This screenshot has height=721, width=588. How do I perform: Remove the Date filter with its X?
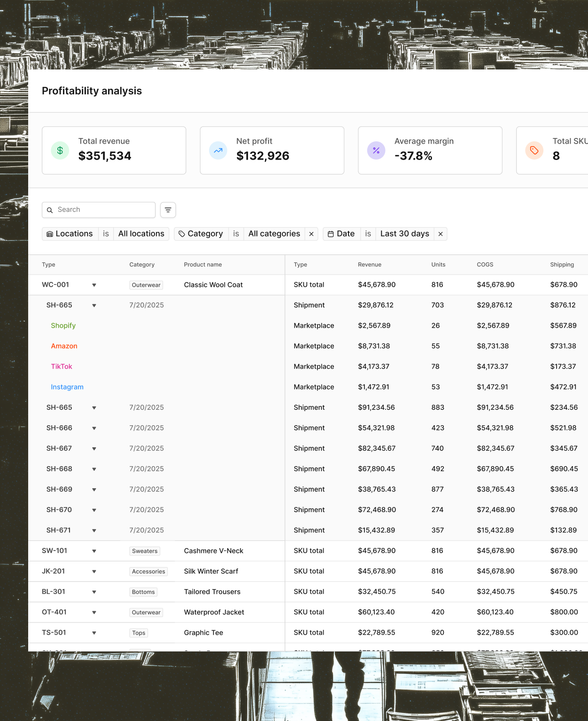pos(441,234)
